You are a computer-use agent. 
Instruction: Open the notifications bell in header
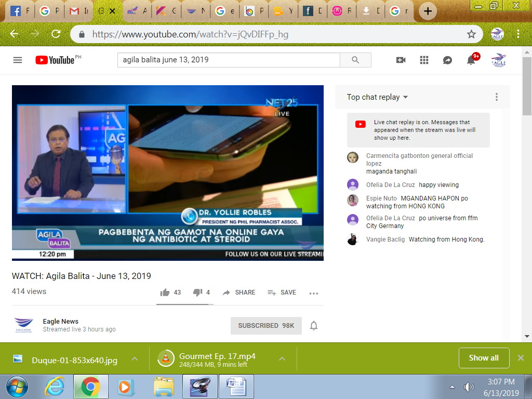tap(471, 60)
